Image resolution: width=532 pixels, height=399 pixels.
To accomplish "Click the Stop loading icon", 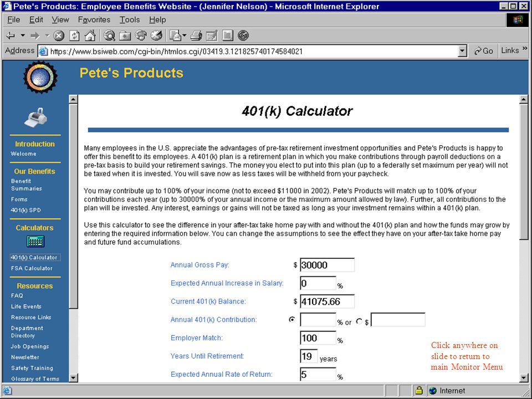I will coord(59,35).
